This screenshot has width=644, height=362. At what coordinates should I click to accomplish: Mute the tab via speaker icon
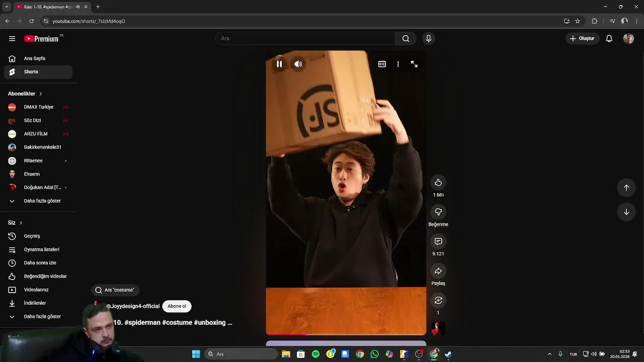[77, 7]
